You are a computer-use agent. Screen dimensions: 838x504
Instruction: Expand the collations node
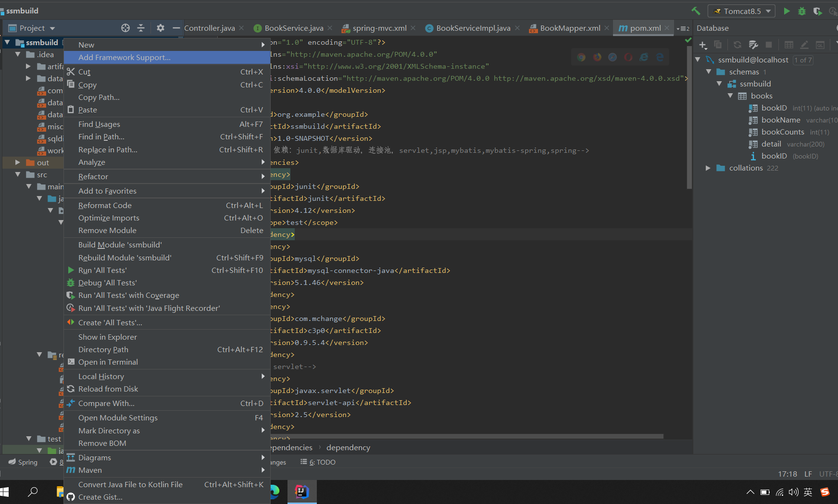tap(708, 168)
